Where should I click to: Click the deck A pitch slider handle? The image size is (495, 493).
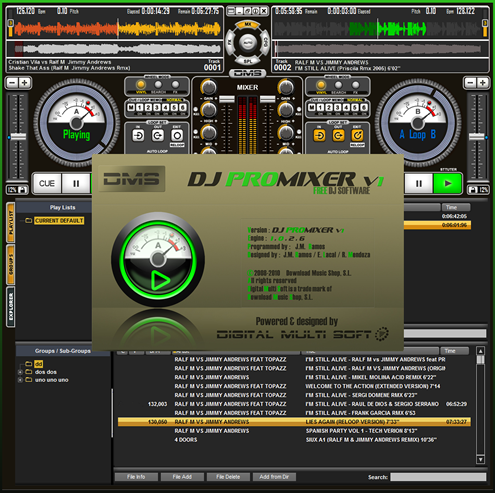click(x=19, y=137)
